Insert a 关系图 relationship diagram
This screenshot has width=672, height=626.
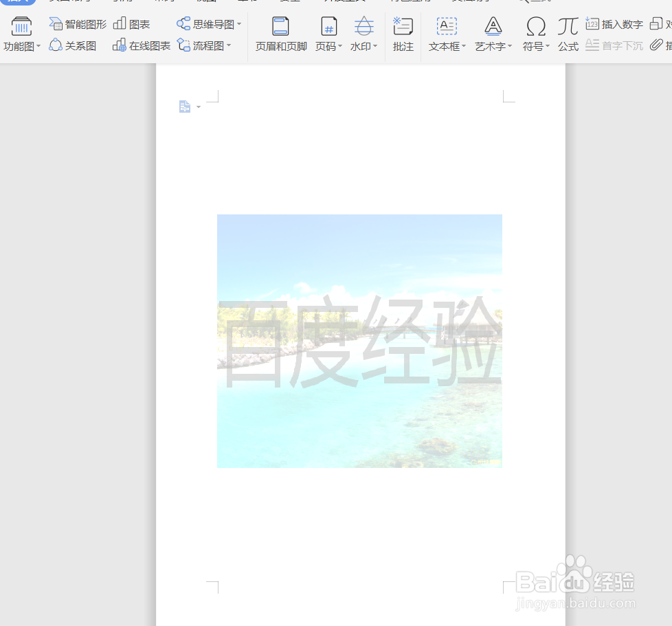[x=72, y=45]
